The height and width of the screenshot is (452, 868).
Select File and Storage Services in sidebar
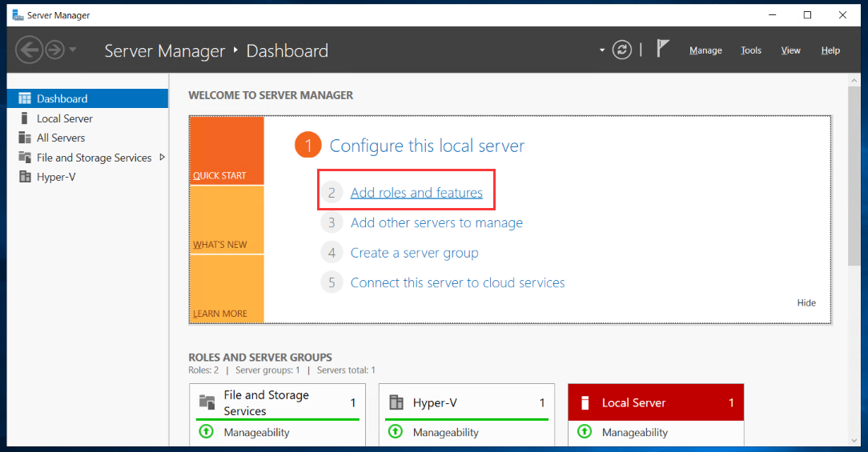(x=87, y=158)
